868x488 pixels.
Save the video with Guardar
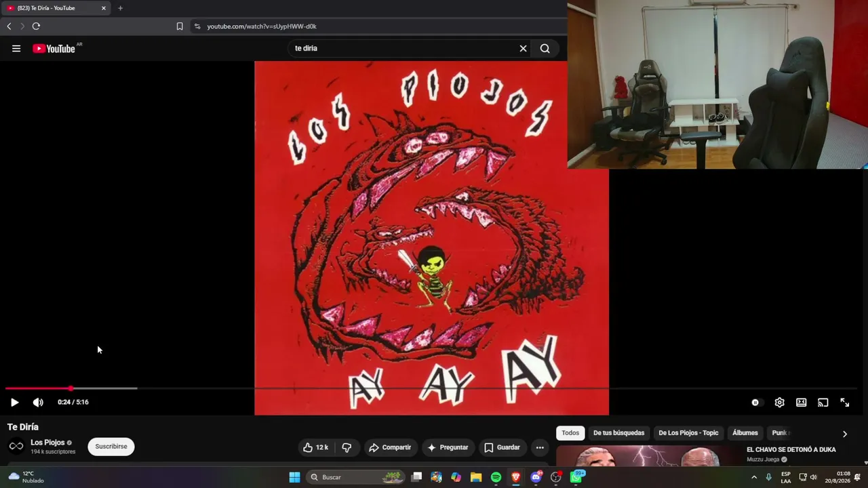click(x=502, y=447)
